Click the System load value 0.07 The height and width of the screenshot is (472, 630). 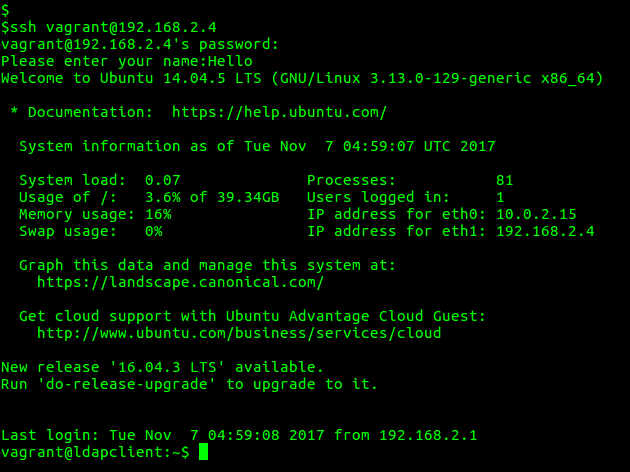pos(163,180)
